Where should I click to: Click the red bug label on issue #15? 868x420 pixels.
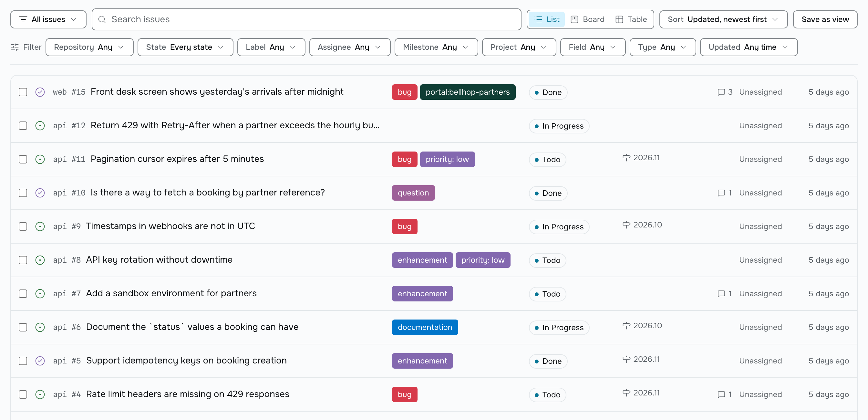point(404,92)
